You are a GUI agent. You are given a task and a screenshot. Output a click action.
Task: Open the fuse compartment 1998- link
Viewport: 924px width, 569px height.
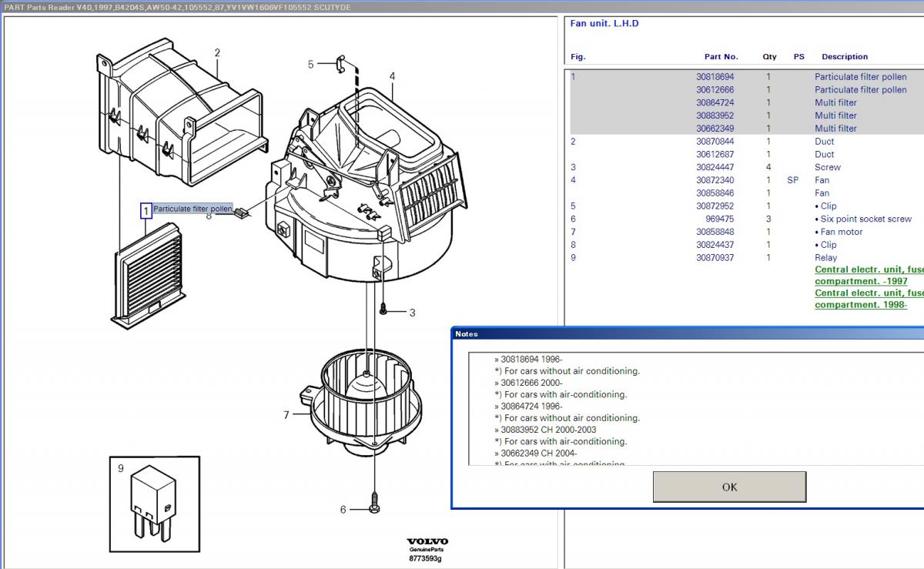click(869, 299)
